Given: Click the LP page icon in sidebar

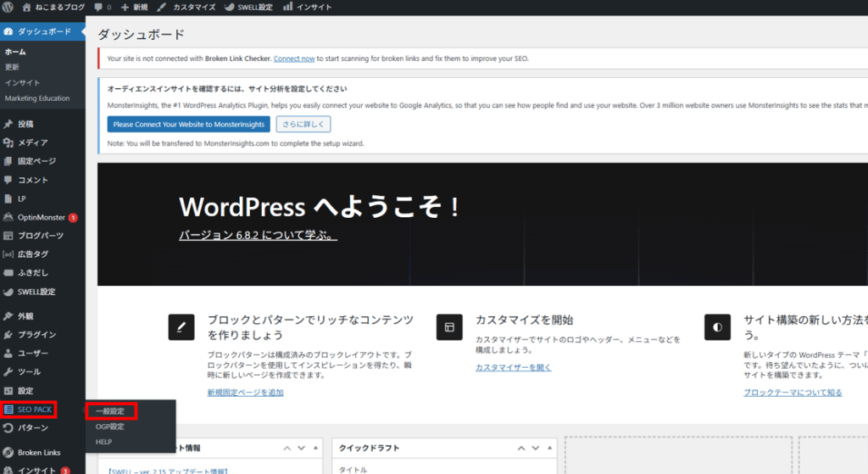Looking at the screenshot, I should coord(8,198).
